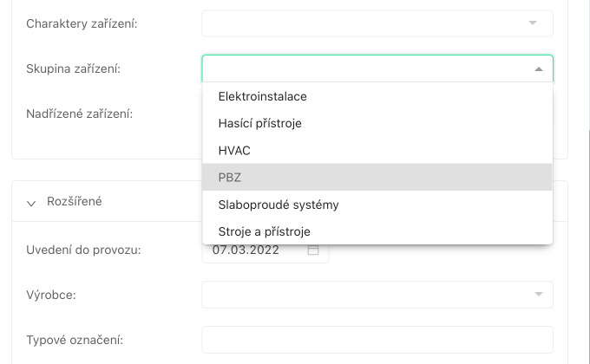Click into the Typové označení field
Screen dimensions: 590x364
(377, 340)
